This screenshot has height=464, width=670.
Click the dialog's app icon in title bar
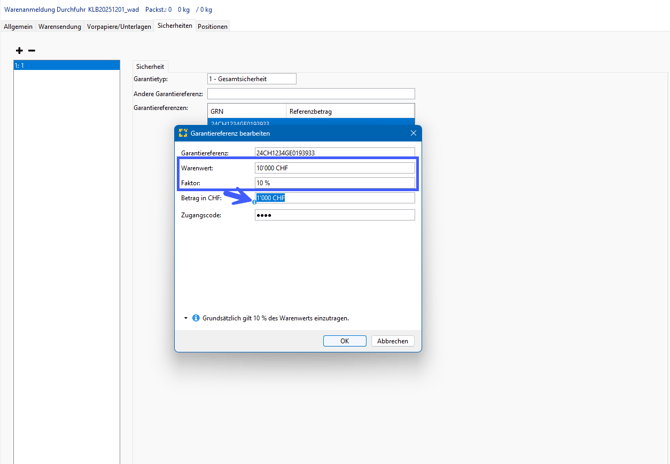(183, 133)
